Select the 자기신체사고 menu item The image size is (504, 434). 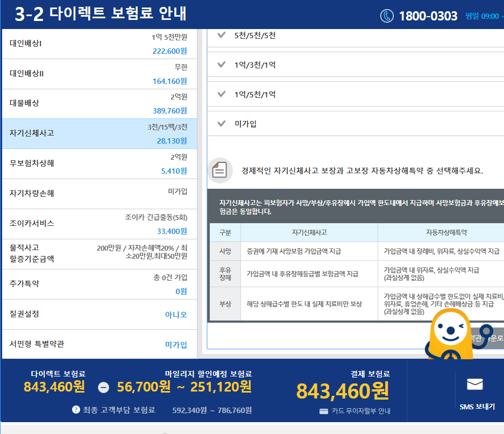point(98,133)
